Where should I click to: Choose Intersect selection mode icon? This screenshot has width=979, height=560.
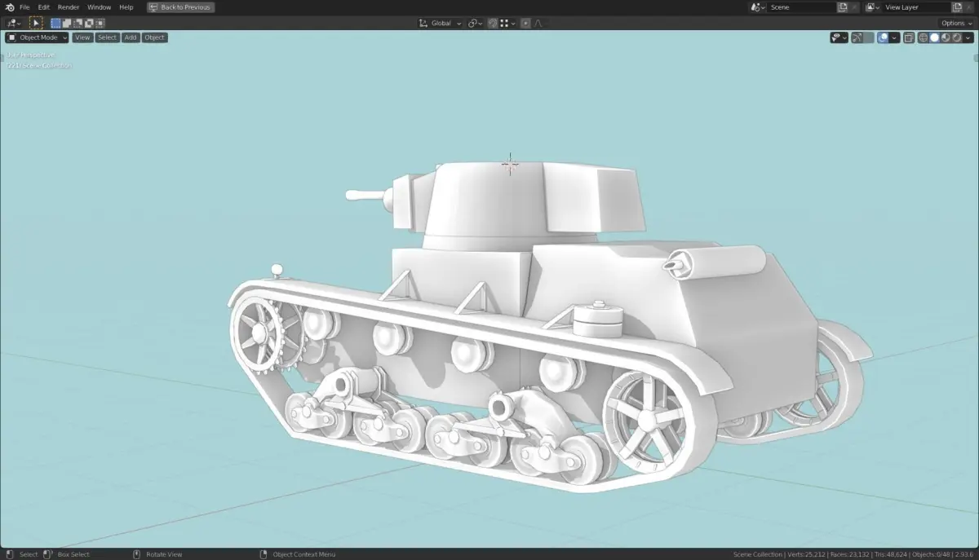coord(100,23)
